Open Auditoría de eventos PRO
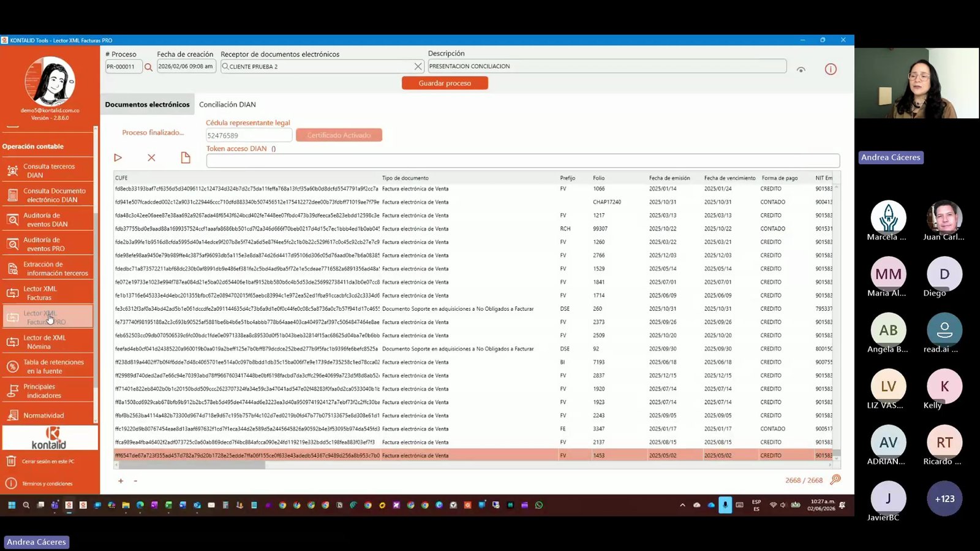 click(48, 244)
